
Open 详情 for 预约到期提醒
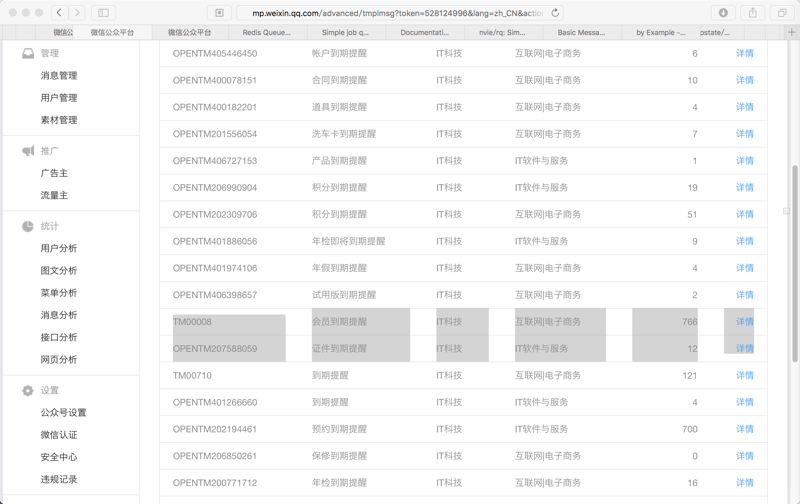pyautogui.click(x=744, y=430)
